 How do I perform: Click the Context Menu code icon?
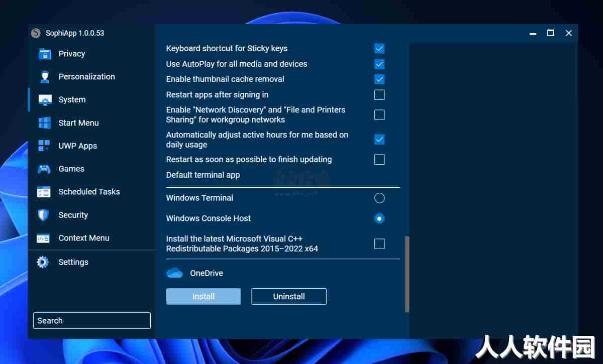click(44, 238)
